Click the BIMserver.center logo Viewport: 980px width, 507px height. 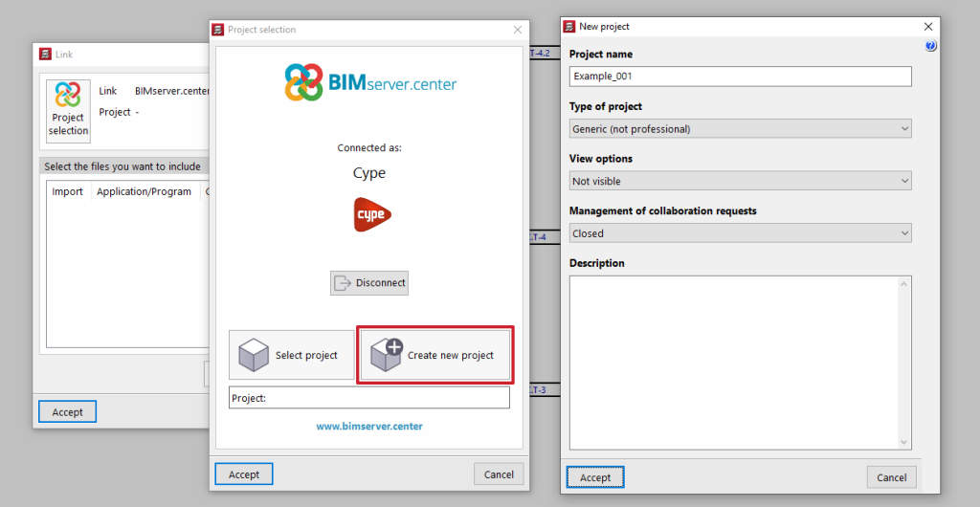369,83
